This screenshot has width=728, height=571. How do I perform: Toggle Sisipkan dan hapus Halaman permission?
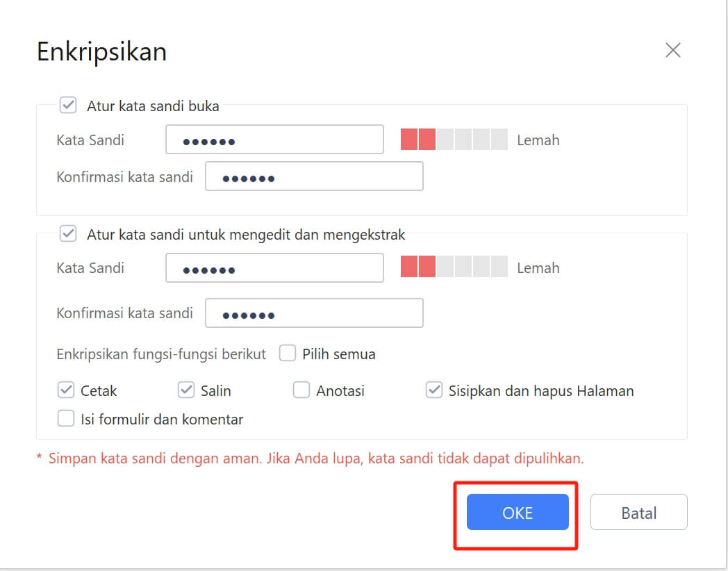pyautogui.click(x=433, y=390)
